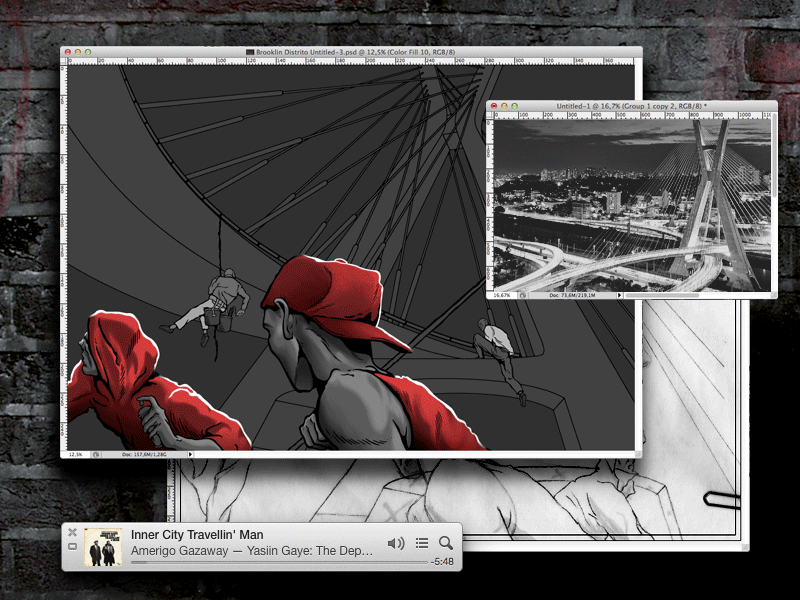Open status bar arrow menu in Untitled-1 window
The height and width of the screenshot is (600, 800).
(619, 295)
